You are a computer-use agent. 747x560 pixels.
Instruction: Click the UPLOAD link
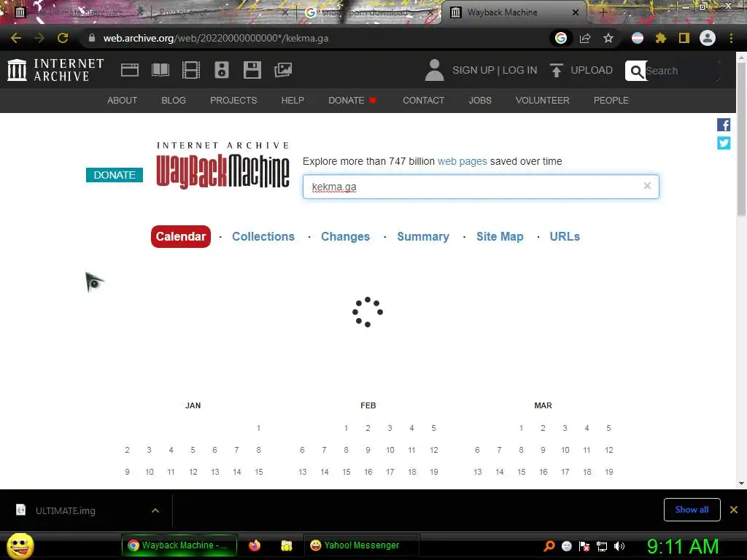pyautogui.click(x=591, y=70)
